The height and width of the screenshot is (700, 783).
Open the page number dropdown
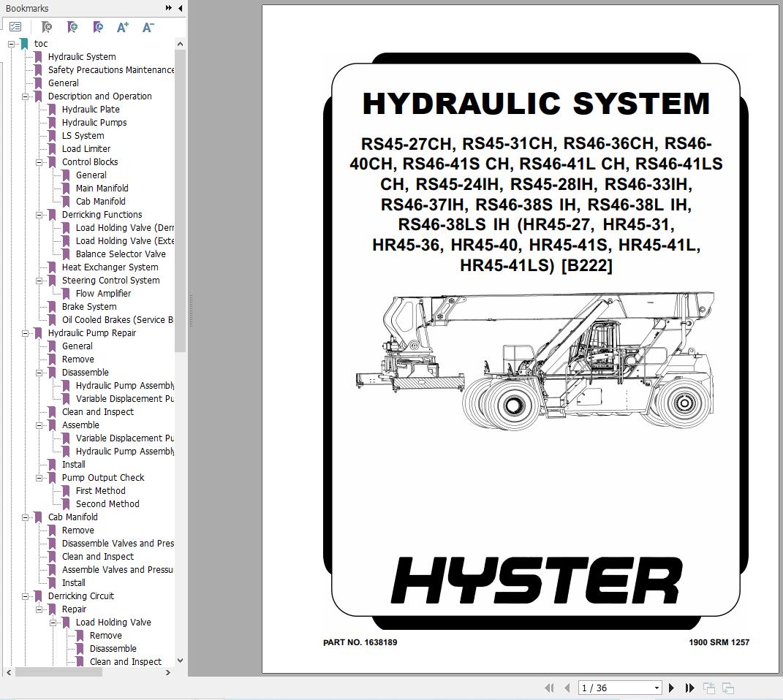click(x=657, y=688)
